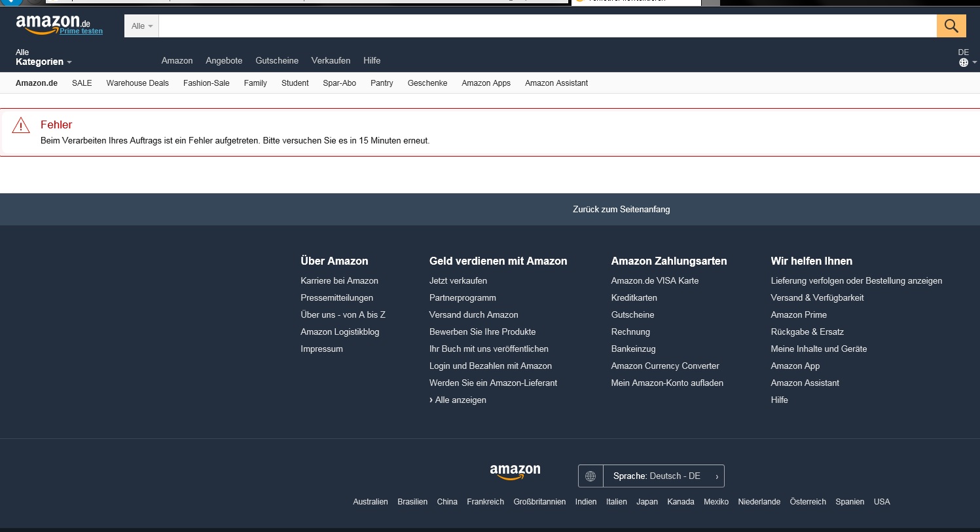
Task: Click Meine Inhalte und Geräte link
Action: tap(819, 349)
